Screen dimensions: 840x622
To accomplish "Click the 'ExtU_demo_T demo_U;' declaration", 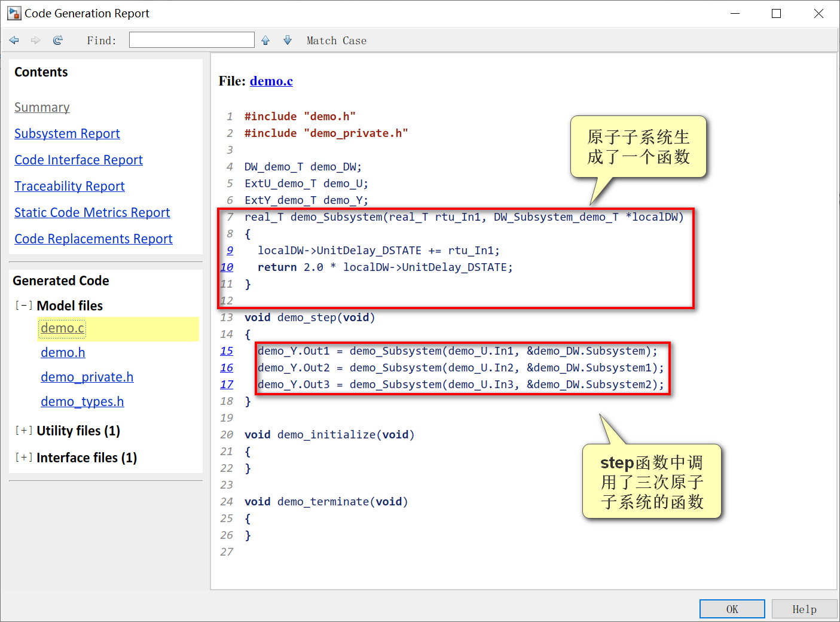I will tap(306, 184).
